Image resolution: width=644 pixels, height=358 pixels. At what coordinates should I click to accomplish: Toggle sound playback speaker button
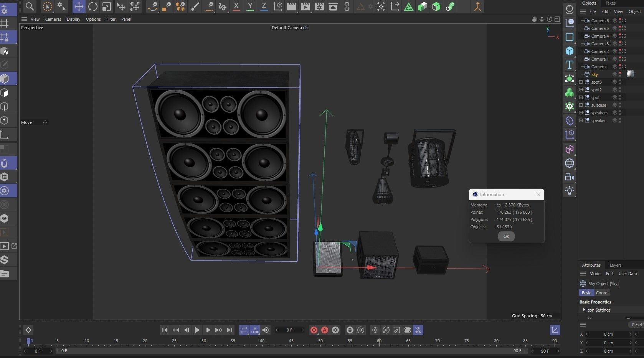tap(266, 330)
